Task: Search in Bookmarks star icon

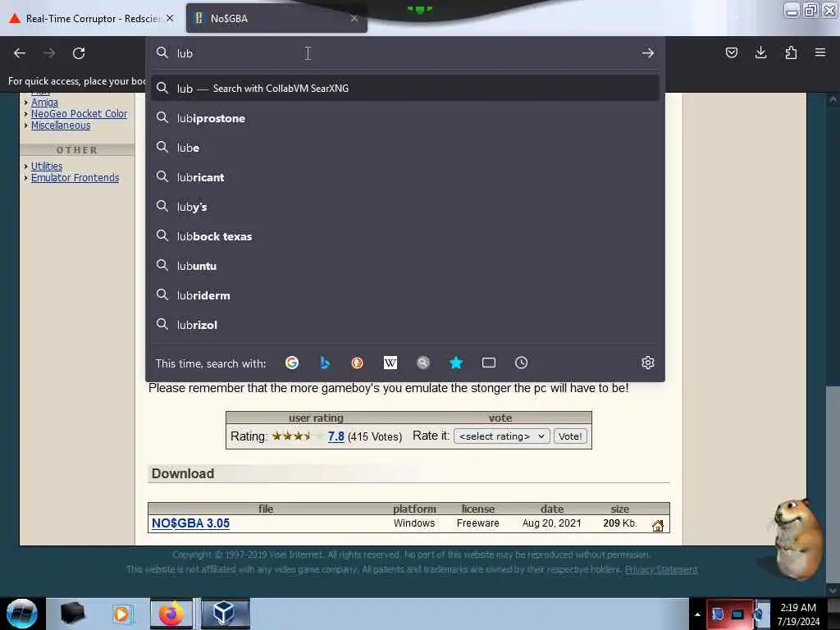Action: coord(456,363)
